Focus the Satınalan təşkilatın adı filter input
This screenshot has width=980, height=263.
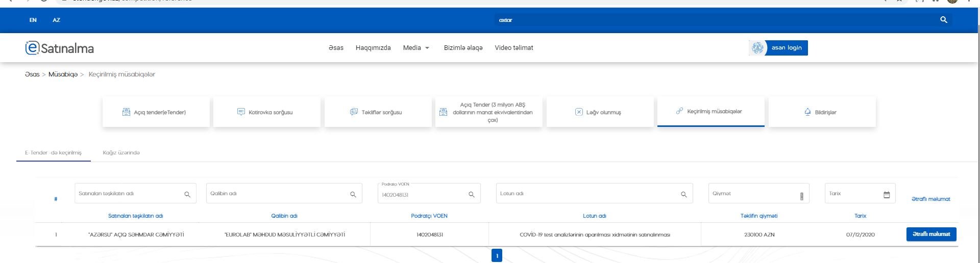click(135, 193)
